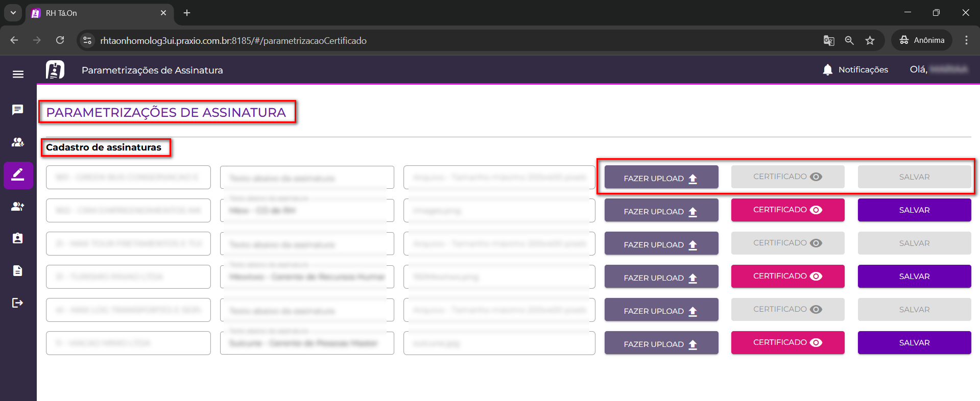Open the zoom magnifier icon in address bar
The height and width of the screenshot is (401, 980).
[849, 40]
